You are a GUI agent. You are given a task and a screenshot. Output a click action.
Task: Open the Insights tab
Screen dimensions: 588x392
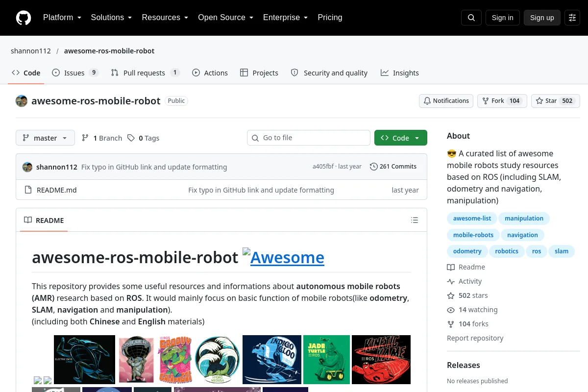point(400,73)
